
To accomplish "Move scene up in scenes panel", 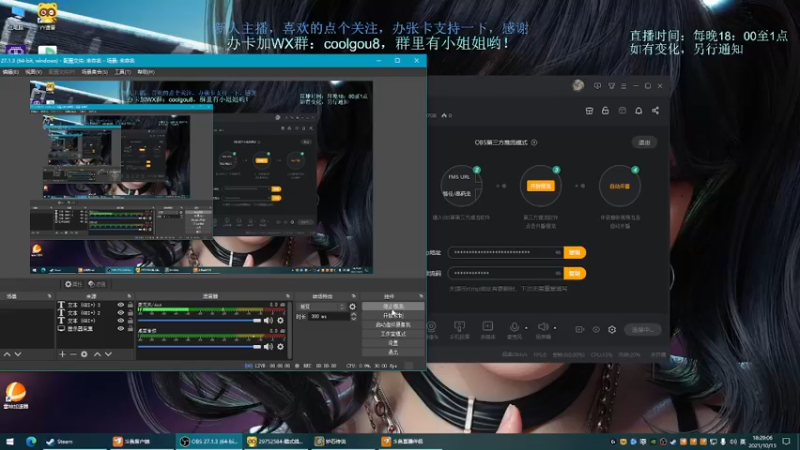I will tap(7, 354).
